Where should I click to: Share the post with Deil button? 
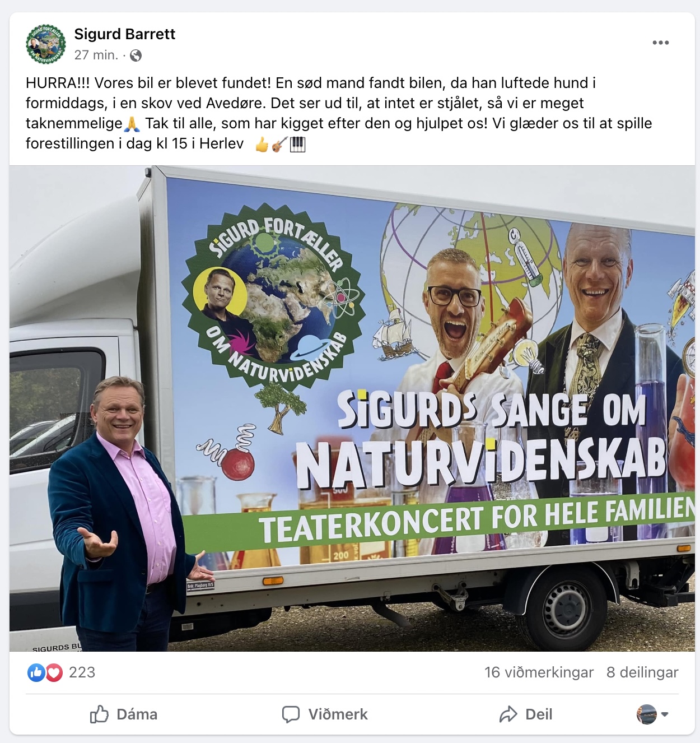point(526,714)
